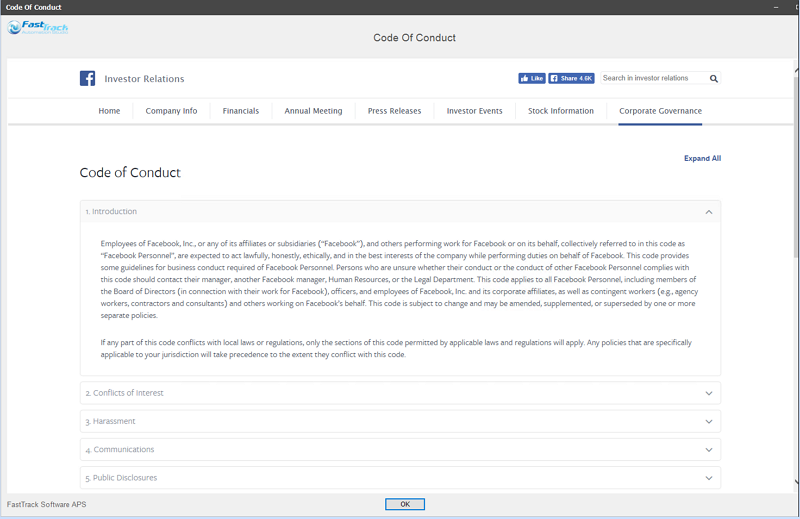
Task: Click the OK button
Action: 405,504
